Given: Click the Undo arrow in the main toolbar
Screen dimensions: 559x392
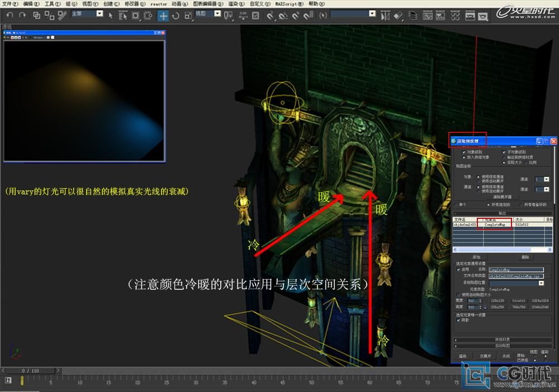Looking at the screenshot, I should [10, 15].
